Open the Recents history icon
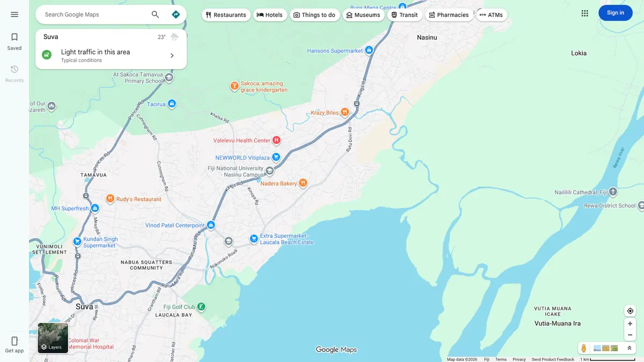644x362 pixels. 14,69
